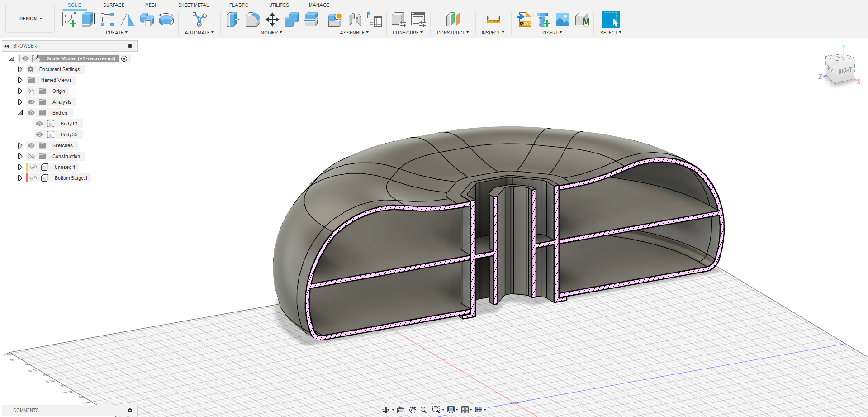The image size is (868, 417).
Task: Open the Design workspace dropdown
Action: 30,19
